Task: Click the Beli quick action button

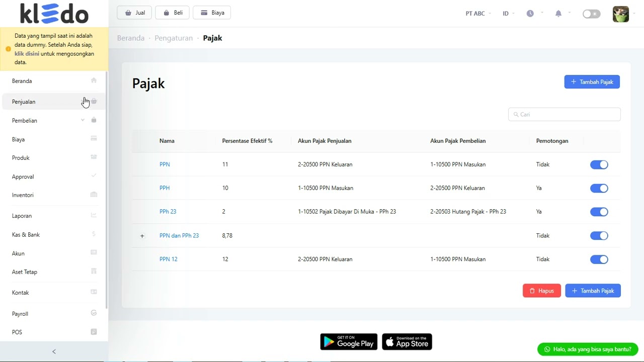Action: (x=172, y=13)
